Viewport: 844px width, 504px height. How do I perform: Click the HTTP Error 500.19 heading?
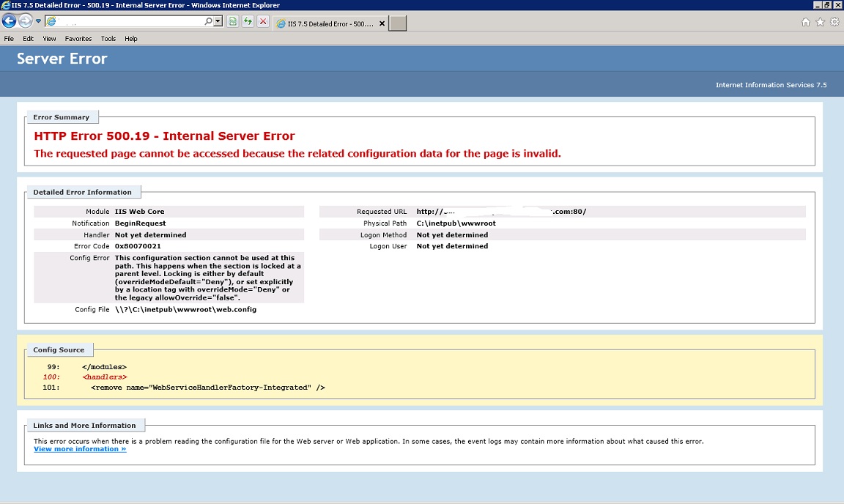click(x=164, y=136)
